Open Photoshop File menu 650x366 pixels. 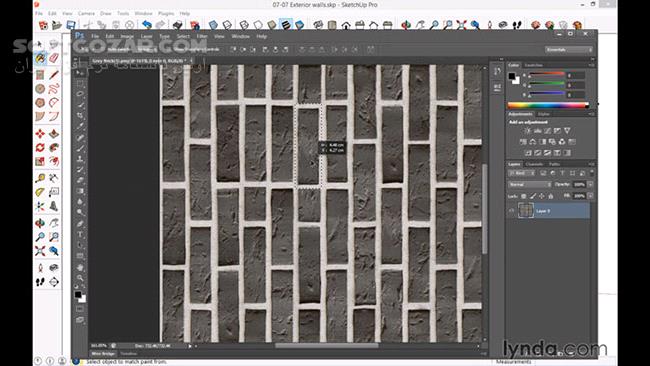tap(95, 36)
